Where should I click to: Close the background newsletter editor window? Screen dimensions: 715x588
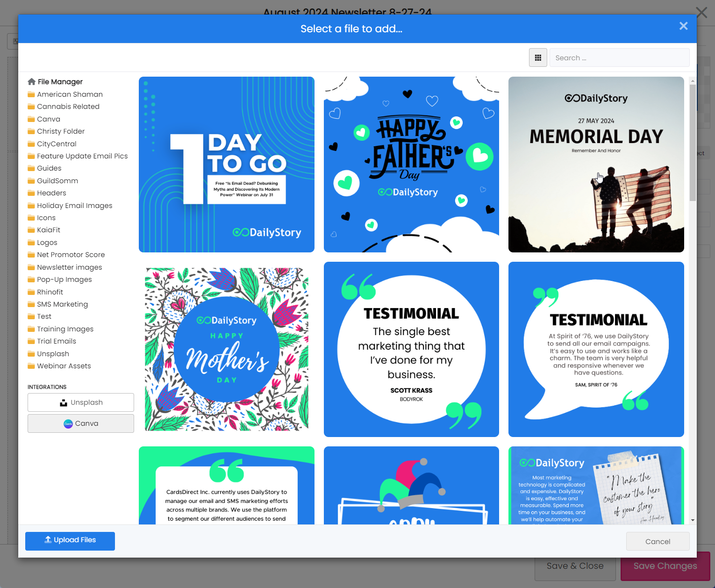click(701, 12)
